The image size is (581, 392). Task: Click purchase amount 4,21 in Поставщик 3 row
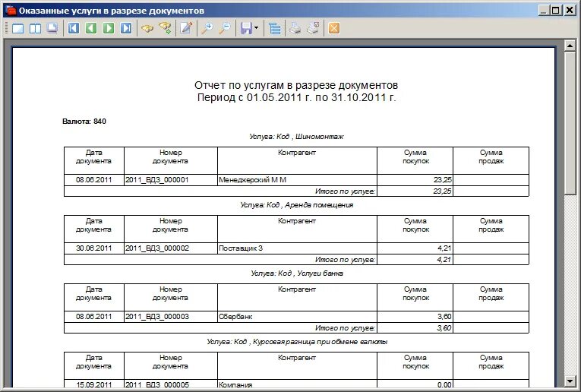[444, 248]
